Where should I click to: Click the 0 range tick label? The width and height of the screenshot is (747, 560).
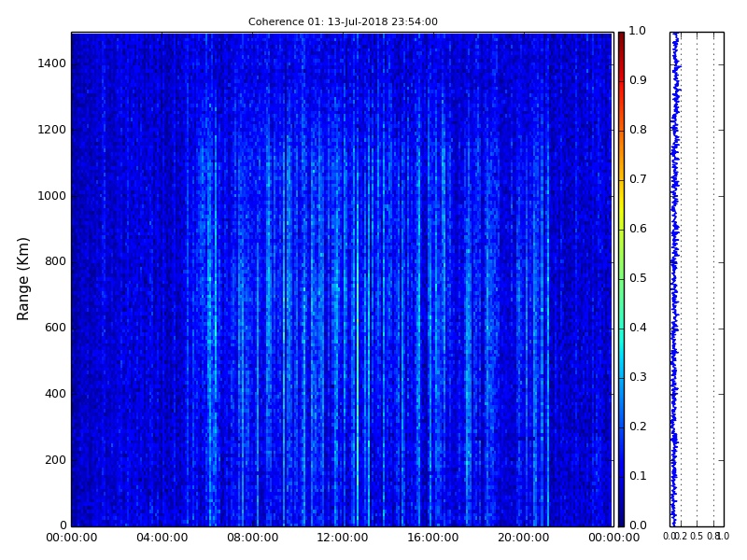[63, 525]
